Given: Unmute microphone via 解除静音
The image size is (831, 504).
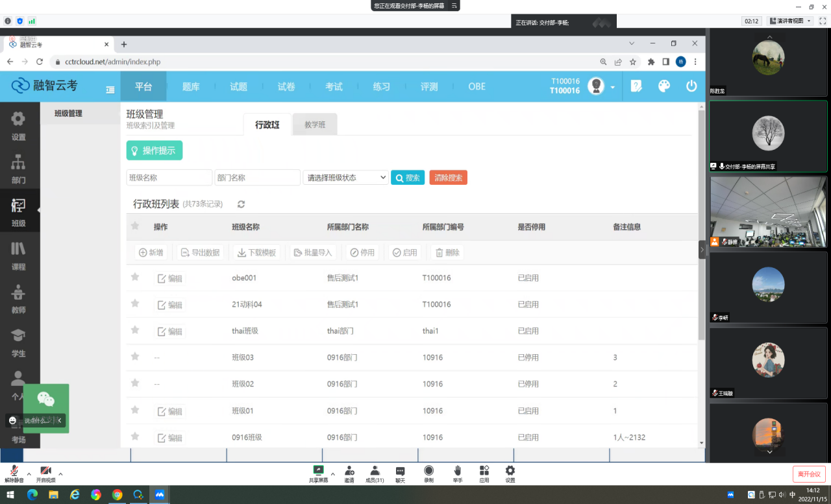Looking at the screenshot, I should click(14, 473).
